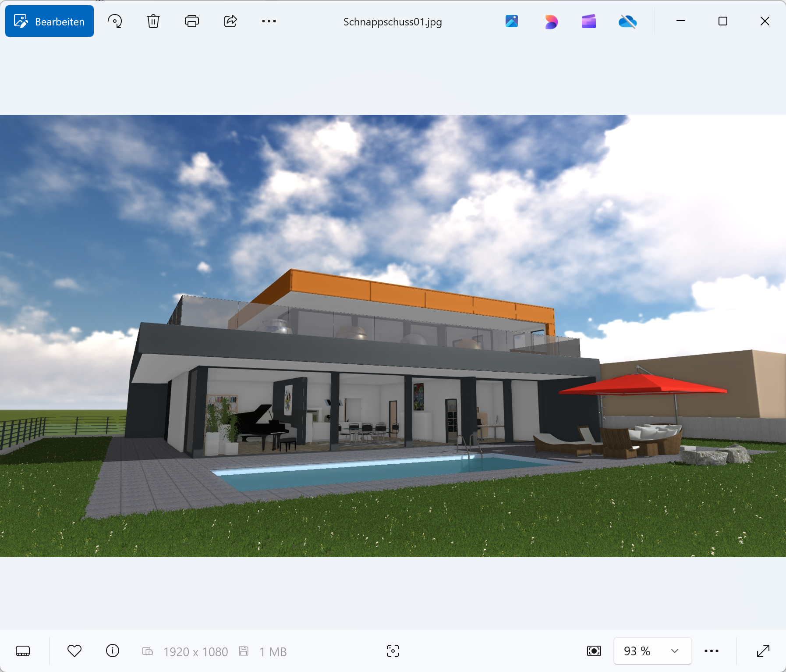Start a visual search on the image
The width and height of the screenshot is (786, 672).
pyautogui.click(x=393, y=651)
